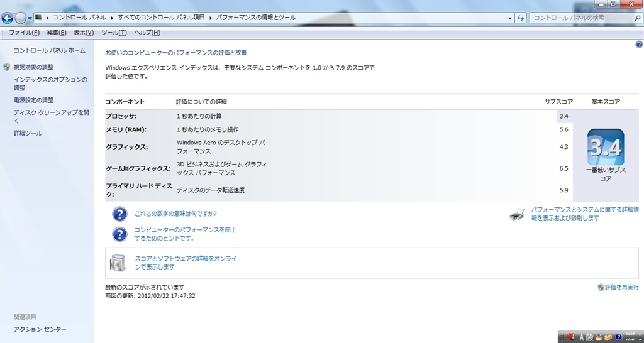Open the 表示(V) menu

(x=84, y=33)
